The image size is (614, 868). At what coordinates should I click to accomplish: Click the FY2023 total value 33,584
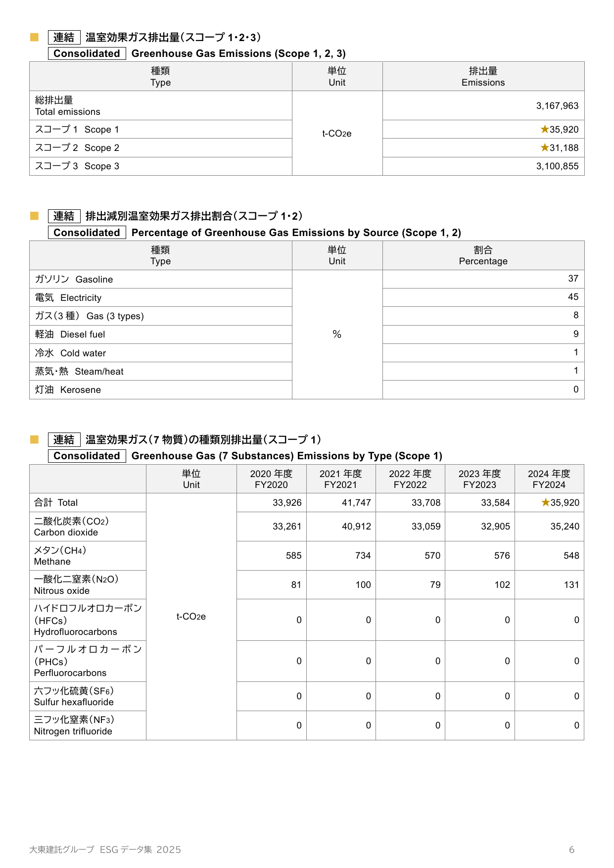click(495, 503)
